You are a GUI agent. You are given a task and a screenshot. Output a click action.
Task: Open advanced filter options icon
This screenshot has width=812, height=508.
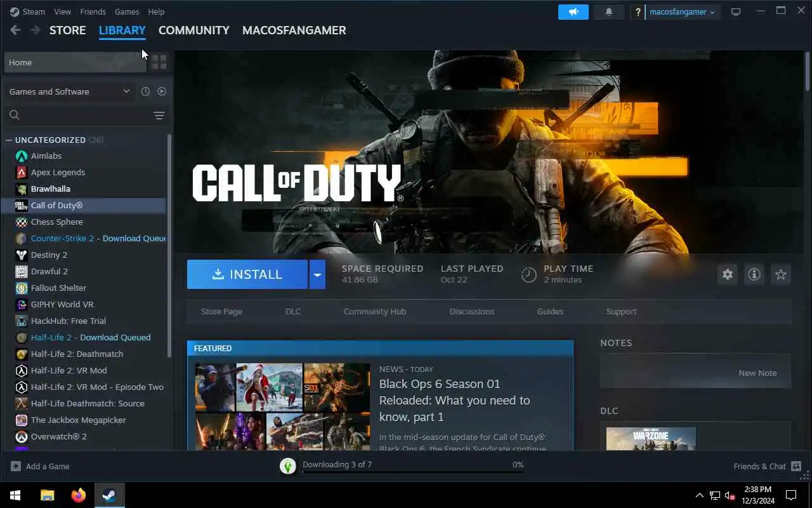pos(159,115)
